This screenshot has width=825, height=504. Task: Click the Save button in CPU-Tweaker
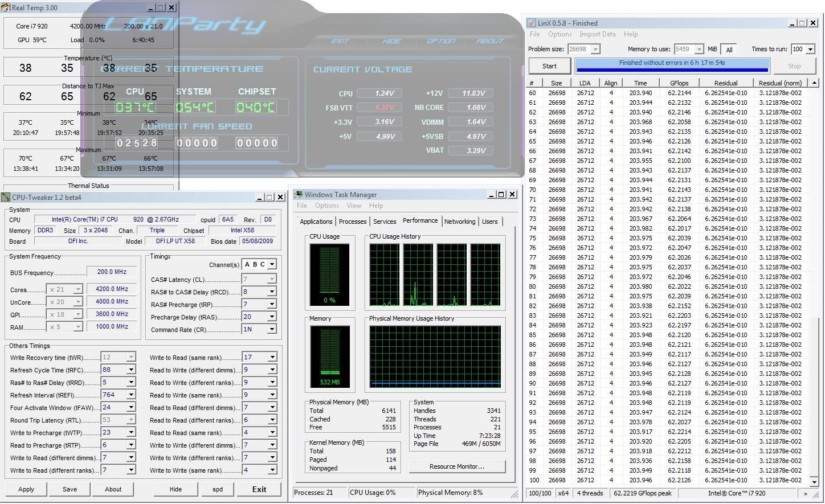pos(70,489)
